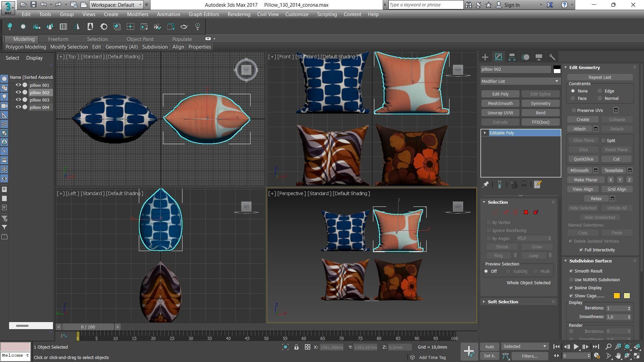Click the orange Show Cage color swatch

(x=616, y=296)
